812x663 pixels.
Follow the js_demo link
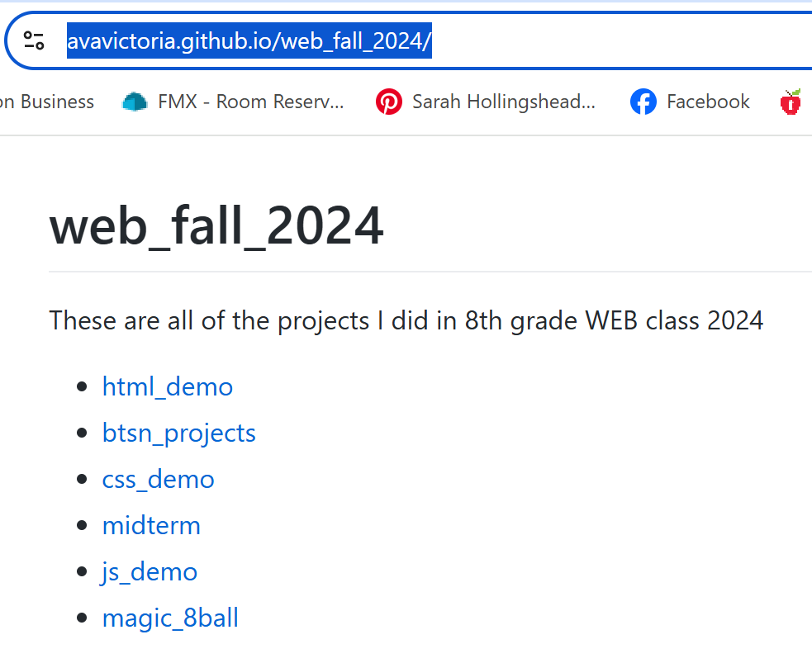click(150, 572)
